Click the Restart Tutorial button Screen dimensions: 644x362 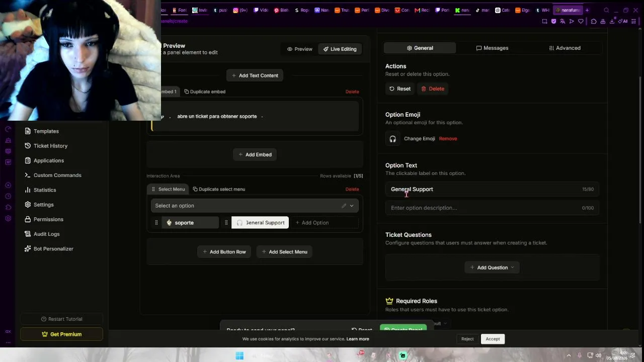point(61,319)
